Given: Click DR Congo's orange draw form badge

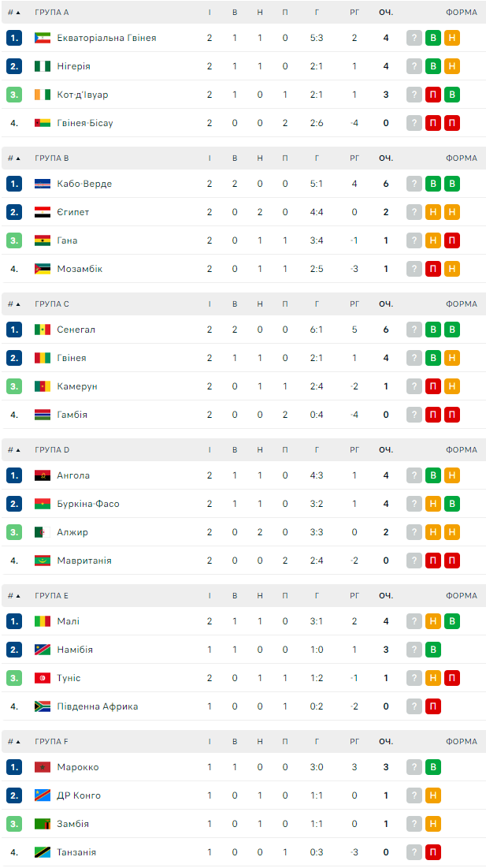Looking at the screenshot, I should (432, 795).
